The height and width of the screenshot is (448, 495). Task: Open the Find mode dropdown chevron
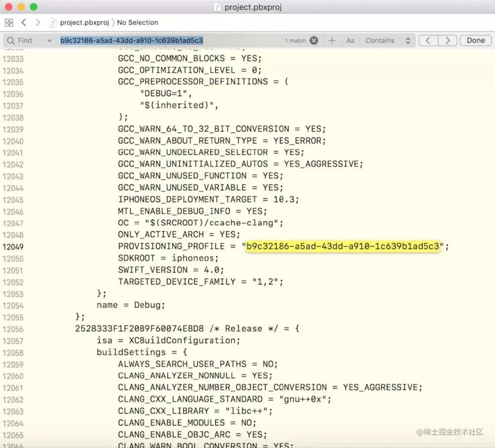(49, 40)
